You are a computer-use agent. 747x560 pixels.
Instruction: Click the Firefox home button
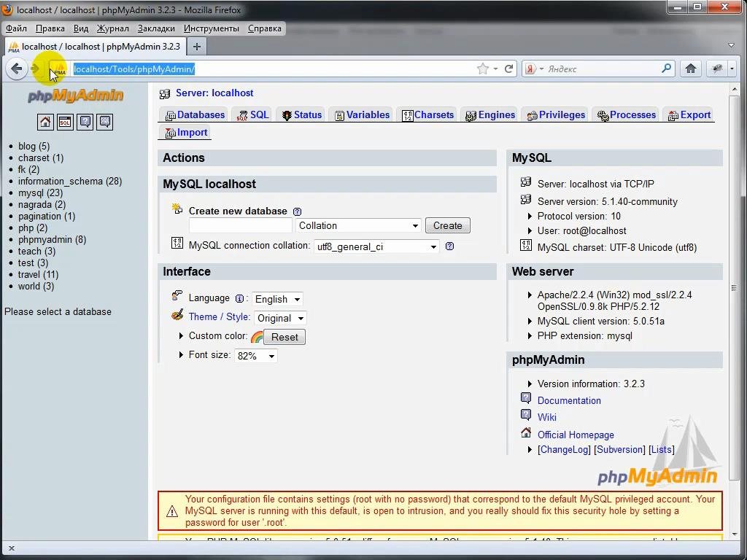pos(691,69)
